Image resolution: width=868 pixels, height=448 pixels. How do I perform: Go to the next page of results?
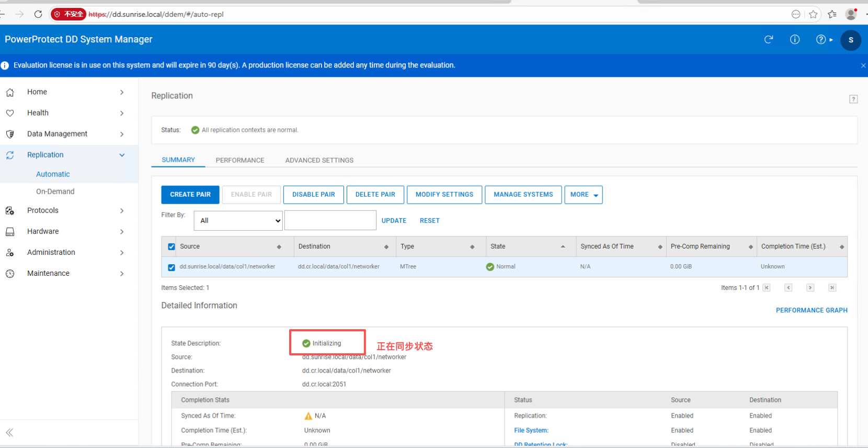tap(810, 287)
